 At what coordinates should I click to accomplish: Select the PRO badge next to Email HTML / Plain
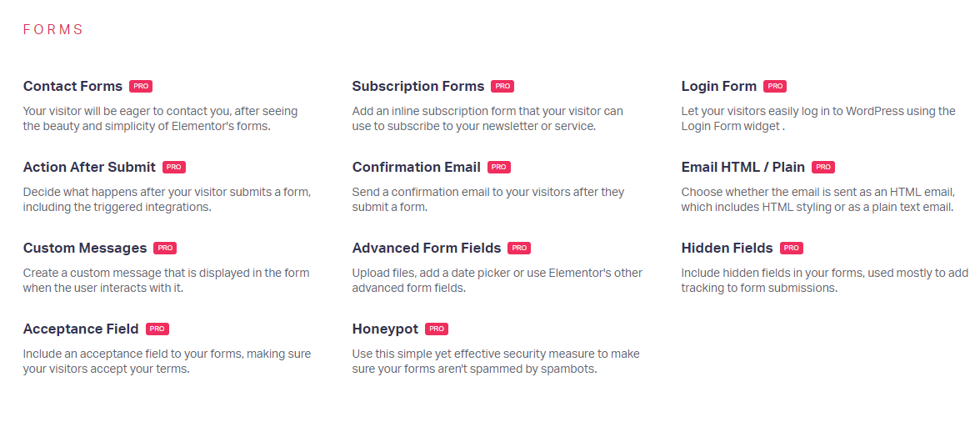pyautogui.click(x=823, y=167)
